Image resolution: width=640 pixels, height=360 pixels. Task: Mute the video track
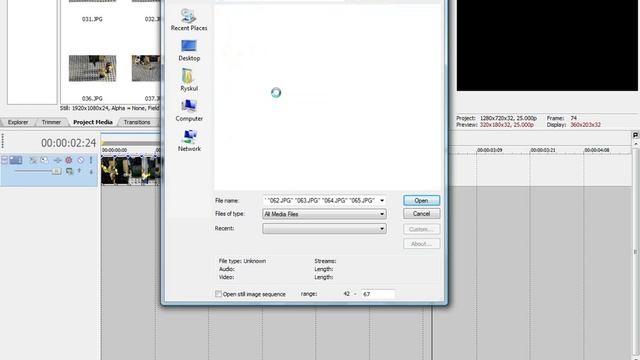click(x=80, y=160)
